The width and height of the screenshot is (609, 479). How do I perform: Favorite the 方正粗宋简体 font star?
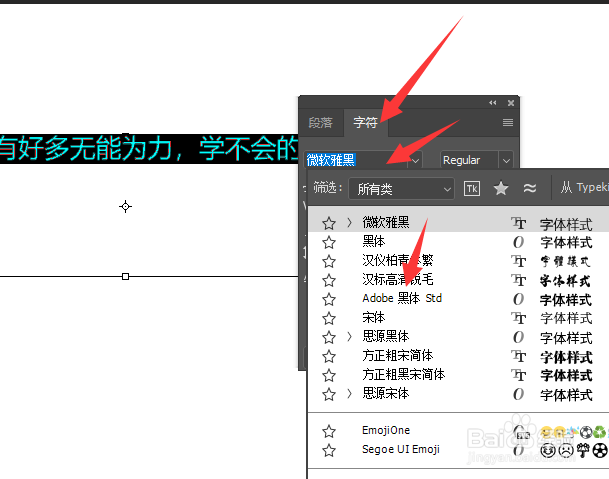pyautogui.click(x=329, y=356)
